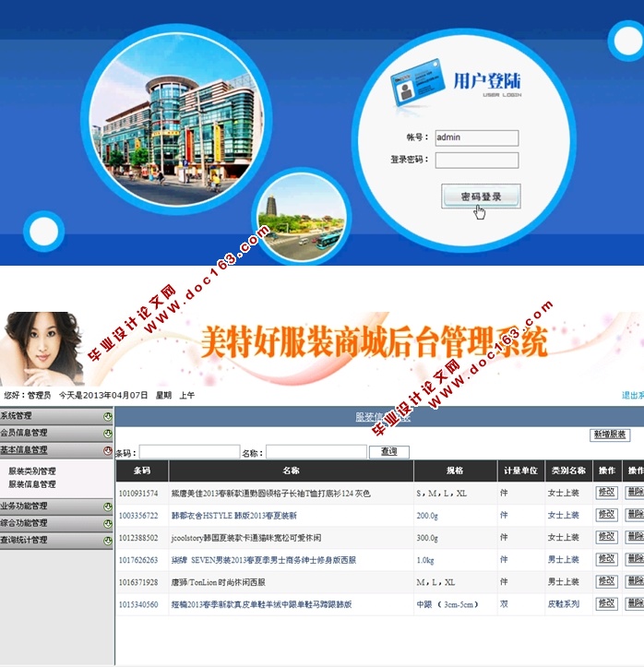644x667 pixels.
Task: Open 业务功能管理 menu section
Action: [x=56, y=506]
